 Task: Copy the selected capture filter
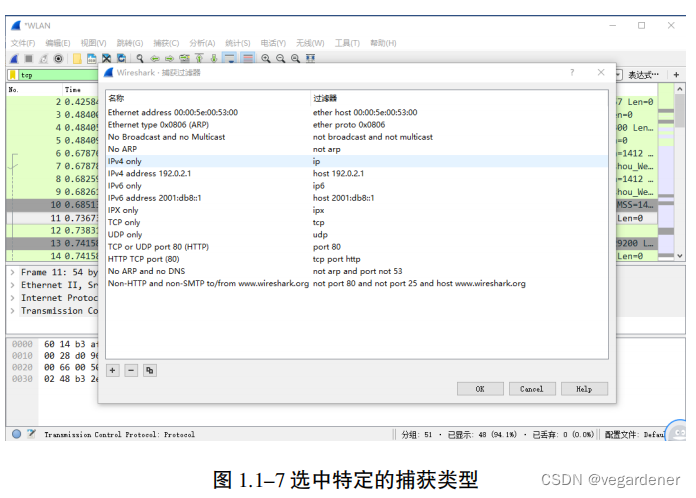[x=150, y=370]
